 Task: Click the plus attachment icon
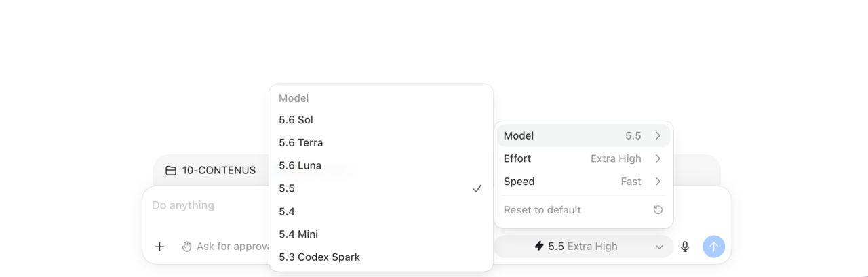pos(160,247)
